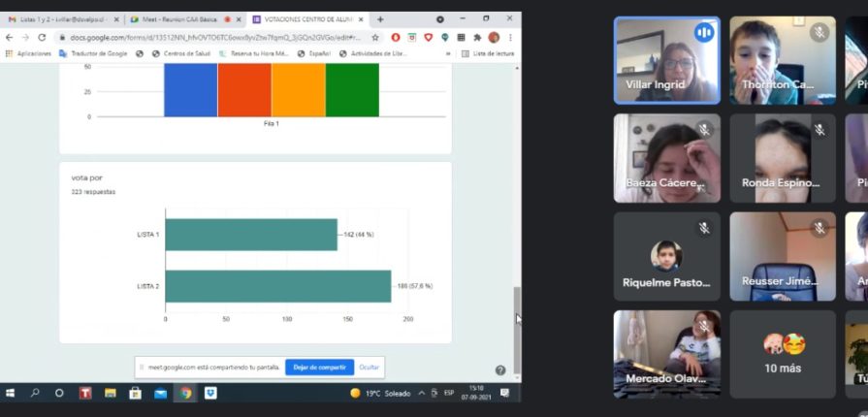Click the Chrome three-dot menu
Screen dimensions: 868x417
510,37
